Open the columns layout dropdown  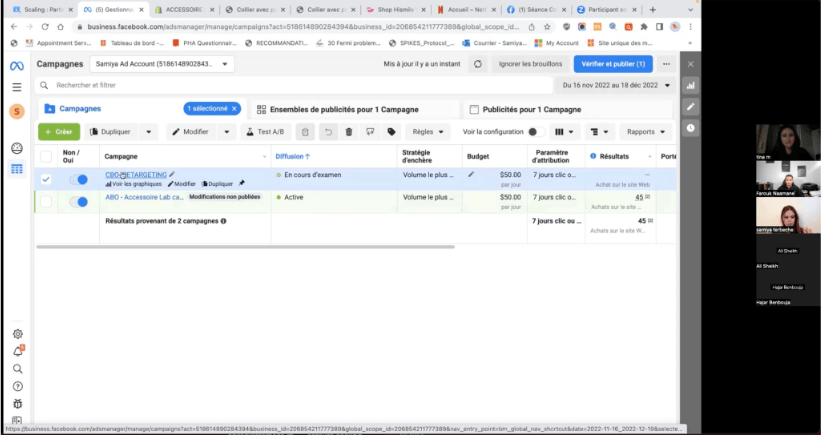click(564, 132)
